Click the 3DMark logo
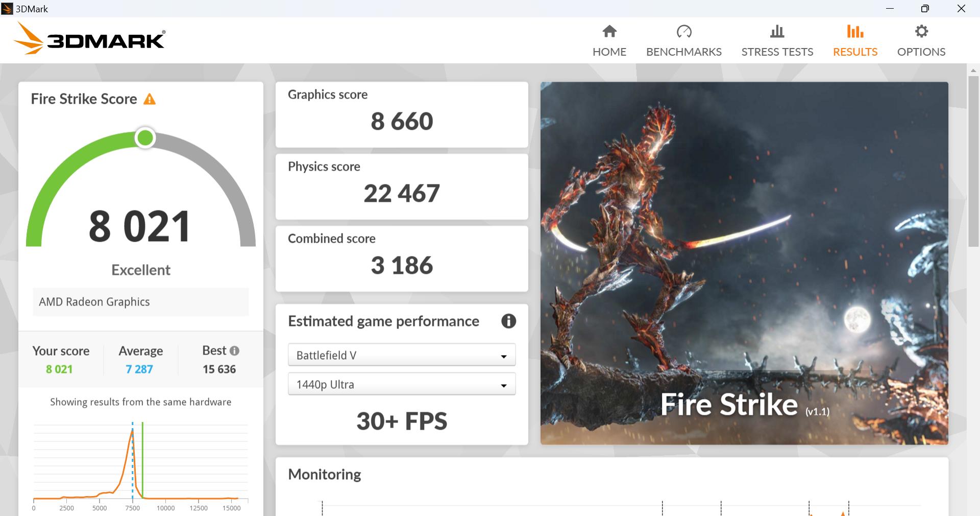 (89, 38)
